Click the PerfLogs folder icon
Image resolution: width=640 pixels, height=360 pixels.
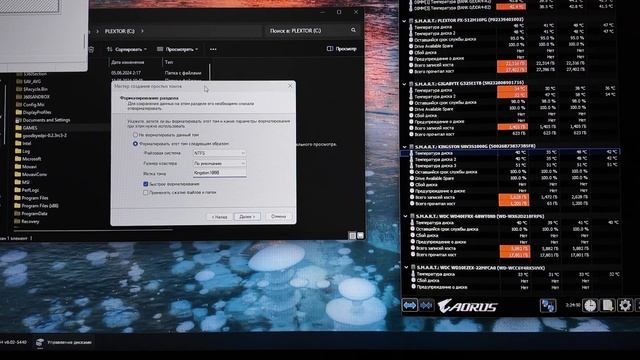tap(18, 190)
